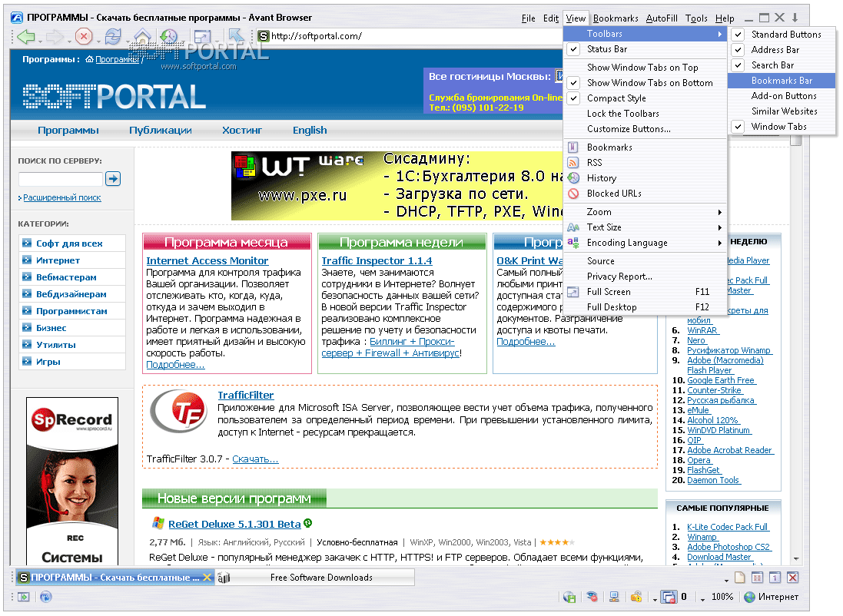This screenshot has width=843, height=616.
Task: Click the popup blocker counter icon
Action: [x=669, y=597]
